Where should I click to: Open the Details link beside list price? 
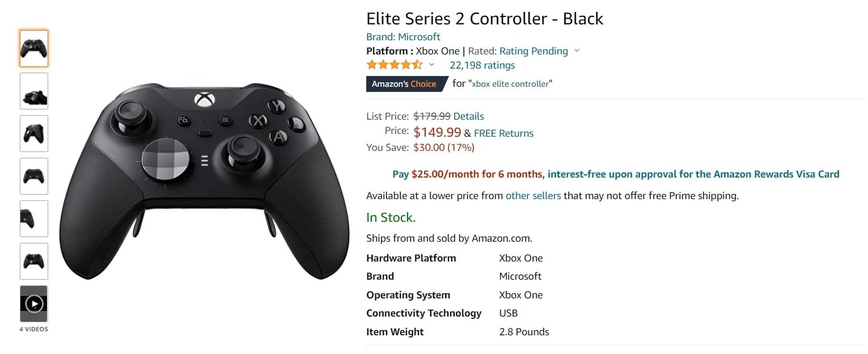[x=470, y=116]
